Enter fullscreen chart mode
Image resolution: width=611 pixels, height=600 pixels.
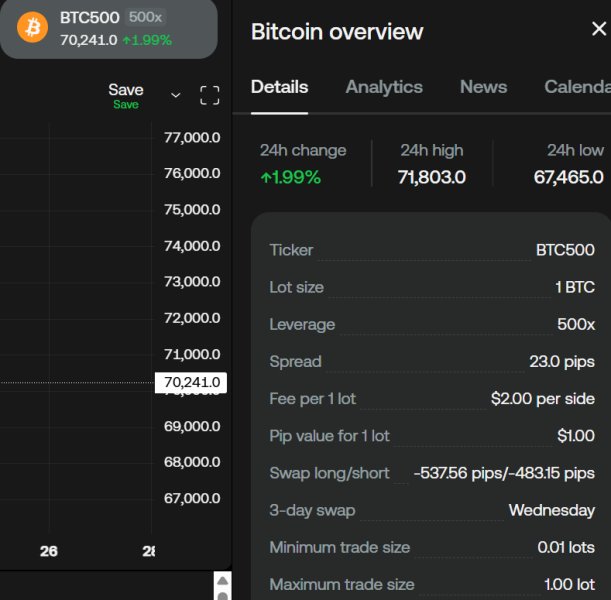210,95
